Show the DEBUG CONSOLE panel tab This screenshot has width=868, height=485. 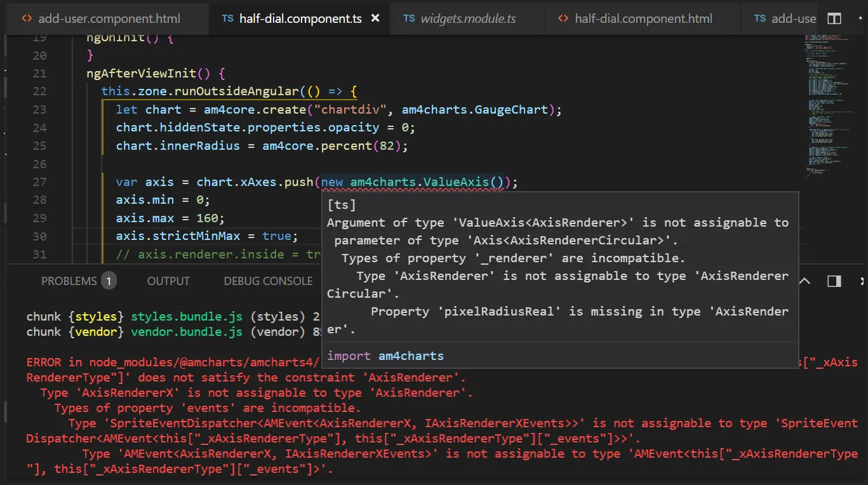[x=268, y=281]
